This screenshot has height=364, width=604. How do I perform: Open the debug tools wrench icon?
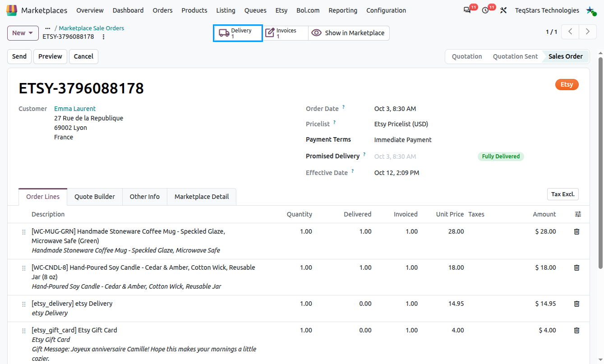tap(503, 10)
